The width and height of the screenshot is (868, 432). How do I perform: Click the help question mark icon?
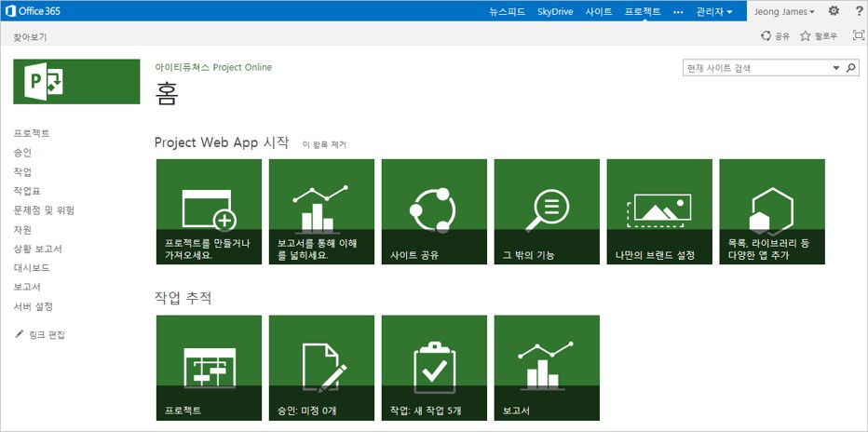859,11
